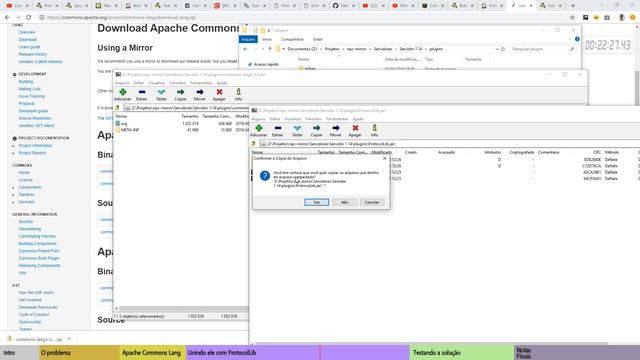Open Favoritos menu in commons-lang3 7-Zip window

coord(178,83)
